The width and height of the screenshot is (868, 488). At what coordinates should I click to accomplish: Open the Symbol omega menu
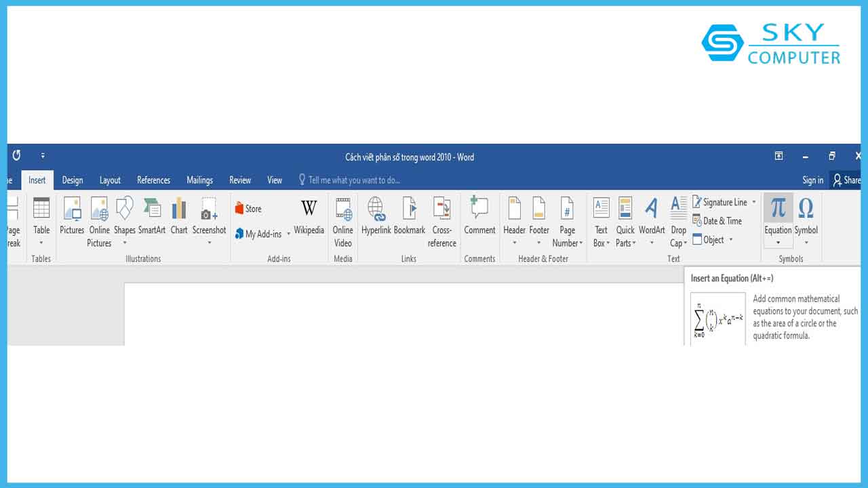coord(806,222)
